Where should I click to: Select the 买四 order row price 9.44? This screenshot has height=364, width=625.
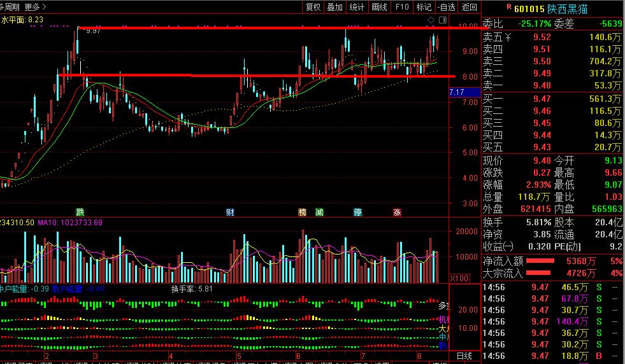coord(542,135)
